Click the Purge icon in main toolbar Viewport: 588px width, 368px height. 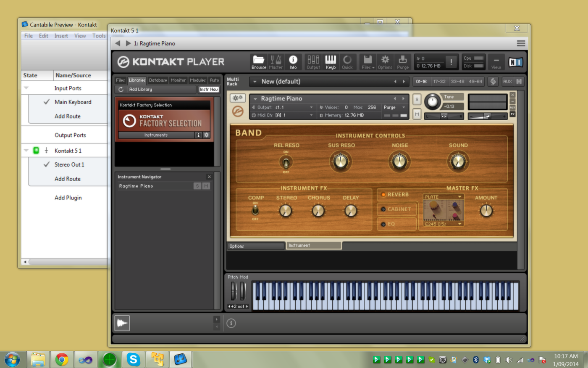pos(402,62)
